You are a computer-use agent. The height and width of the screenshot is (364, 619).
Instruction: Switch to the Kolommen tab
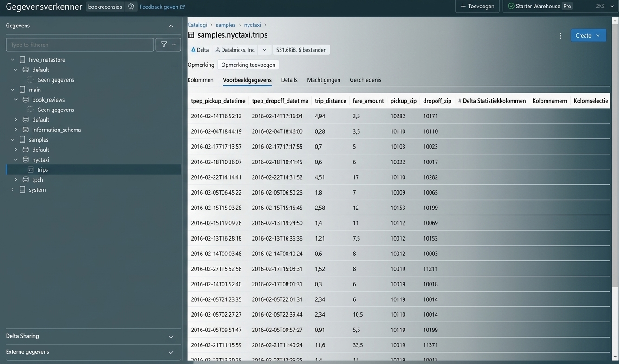click(x=201, y=80)
